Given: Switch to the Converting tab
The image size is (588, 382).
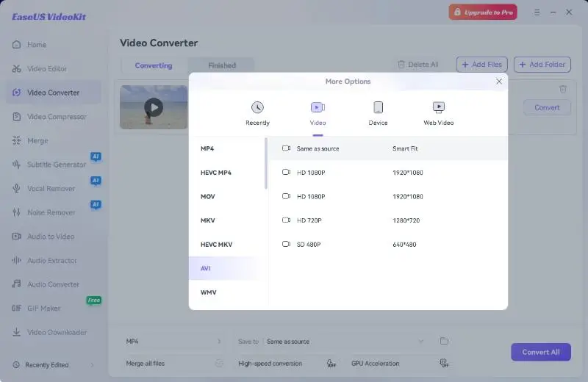Looking at the screenshot, I should pyautogui.click(x=154, y=65).
